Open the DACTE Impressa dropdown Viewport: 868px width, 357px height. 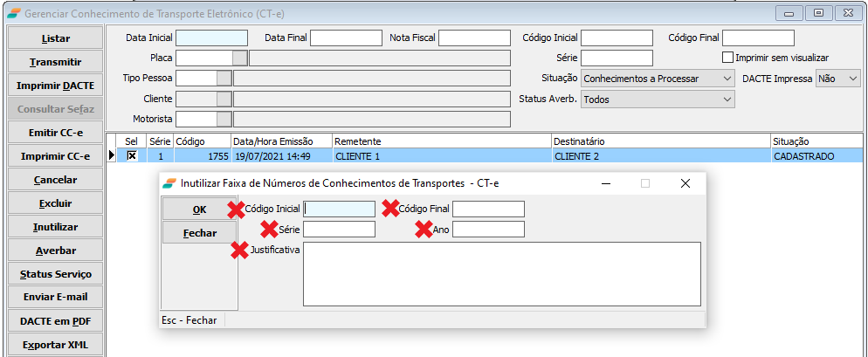[x=852, y=79]
